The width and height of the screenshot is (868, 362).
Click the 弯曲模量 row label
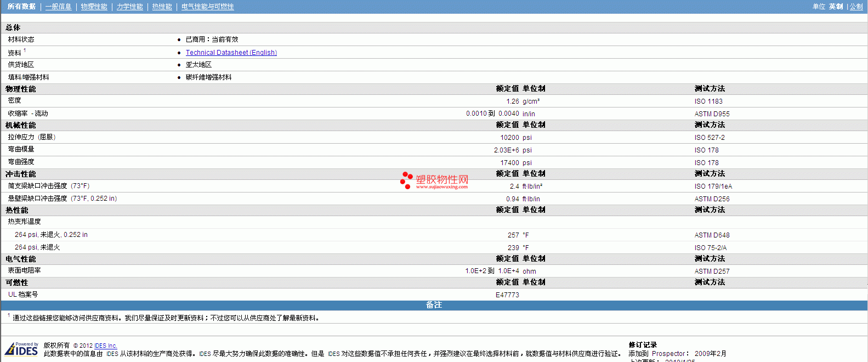point(21,149)
